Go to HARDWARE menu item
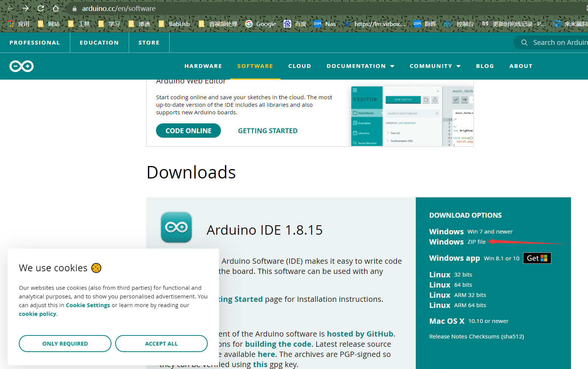This screenshot has width=588, height=369. 203,66
